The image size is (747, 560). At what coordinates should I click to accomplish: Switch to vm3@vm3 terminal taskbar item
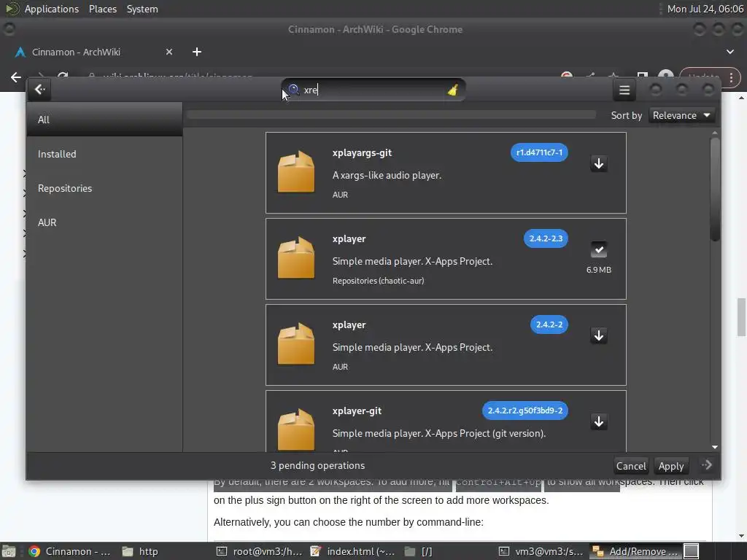click(x=541, y=551)
